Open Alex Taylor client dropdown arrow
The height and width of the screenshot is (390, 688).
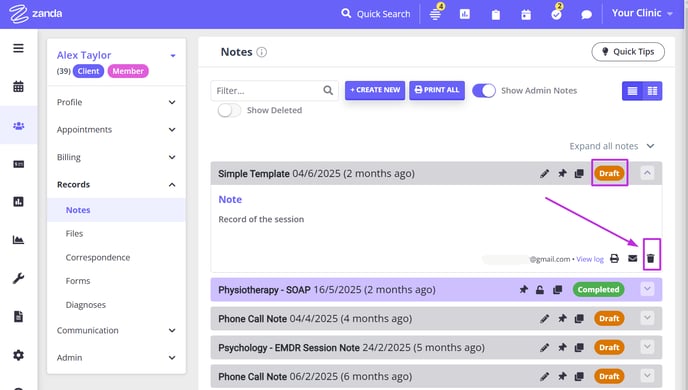173,56
